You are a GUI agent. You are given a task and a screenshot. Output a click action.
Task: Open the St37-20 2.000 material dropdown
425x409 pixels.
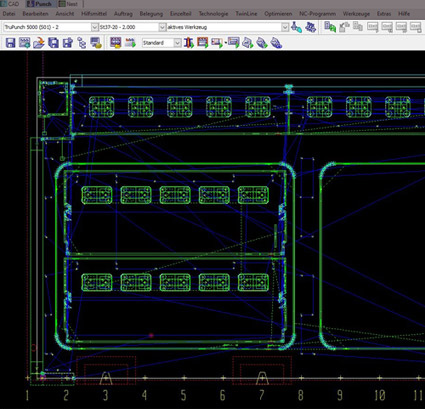tap(162, 27)
